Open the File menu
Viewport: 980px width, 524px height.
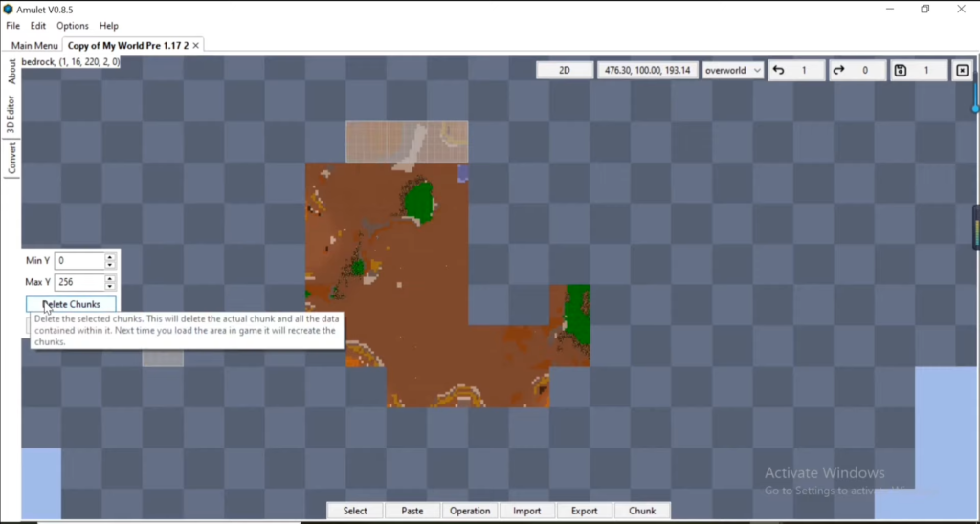tap(12, 26)
